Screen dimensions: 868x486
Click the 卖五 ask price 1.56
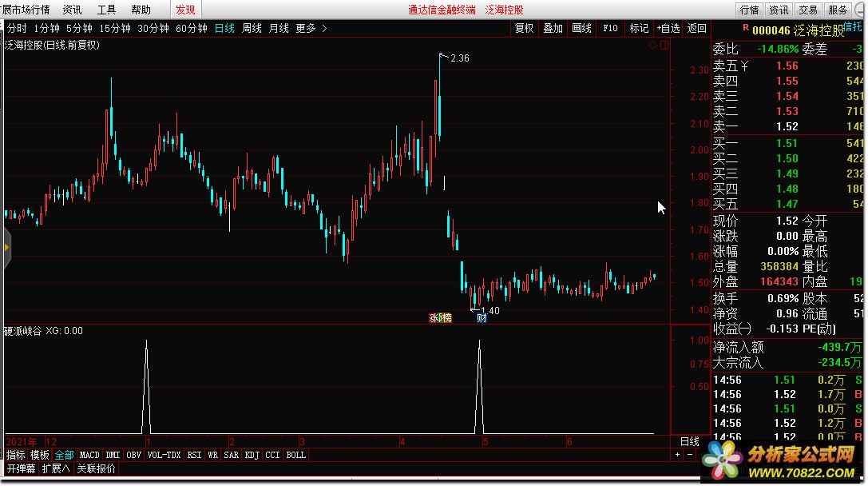pyautogui.click(x=787, y=66)
